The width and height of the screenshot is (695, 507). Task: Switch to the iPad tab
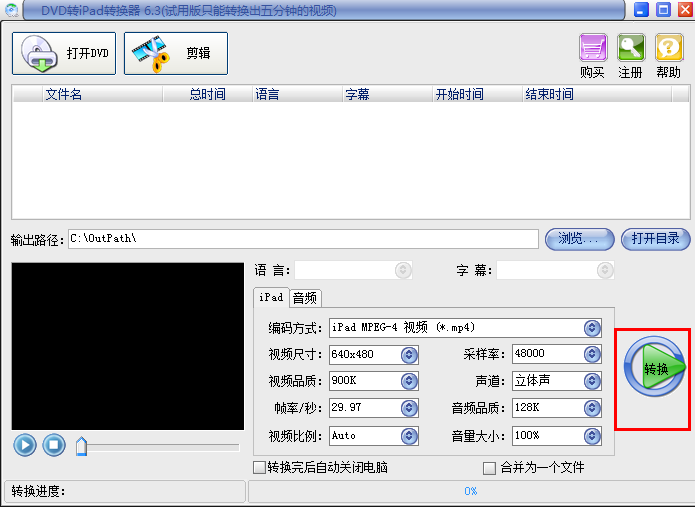click(271, 297)
